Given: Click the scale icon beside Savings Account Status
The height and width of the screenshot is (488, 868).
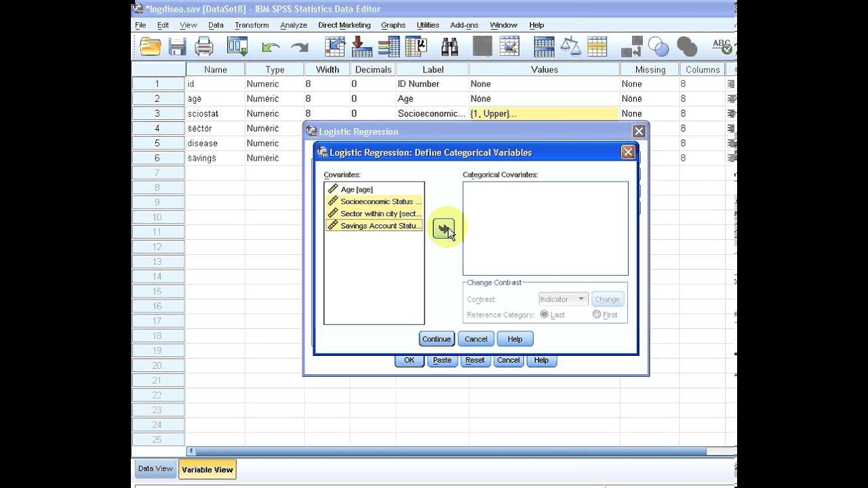Looking at the screenshot, I should [332, 226].
